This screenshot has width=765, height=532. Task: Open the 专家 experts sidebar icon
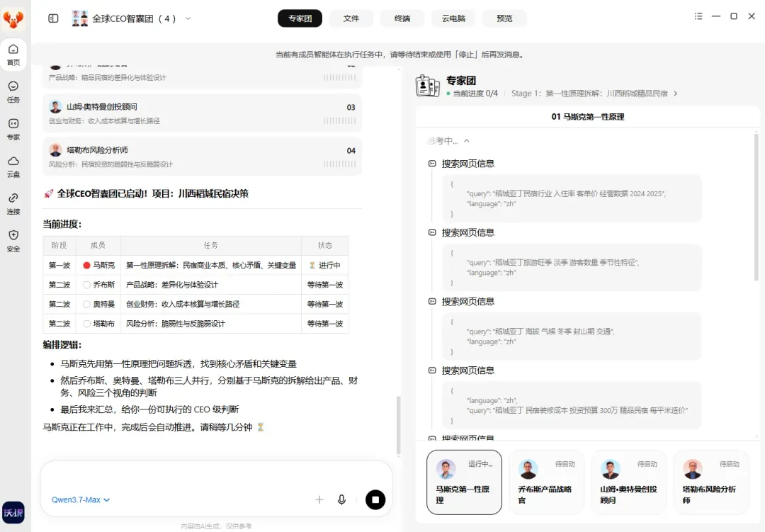(13, 129)
